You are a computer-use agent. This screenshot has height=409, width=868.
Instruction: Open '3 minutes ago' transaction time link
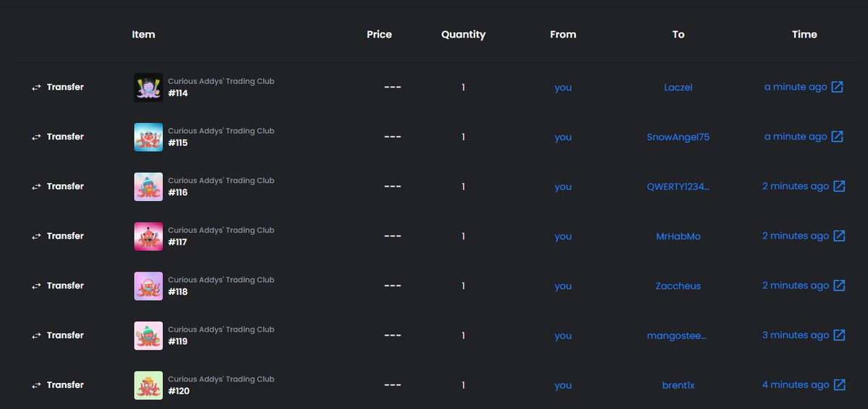point(796,335)
